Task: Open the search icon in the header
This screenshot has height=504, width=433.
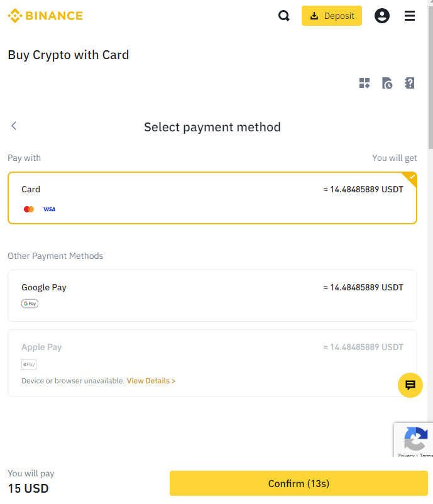Action: 284,16
